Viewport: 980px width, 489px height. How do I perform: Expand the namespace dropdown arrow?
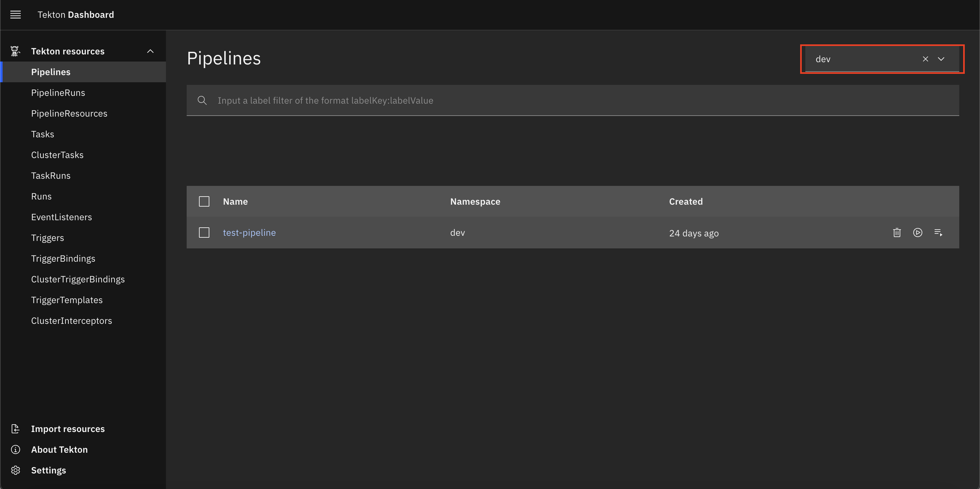coord(941,59)
